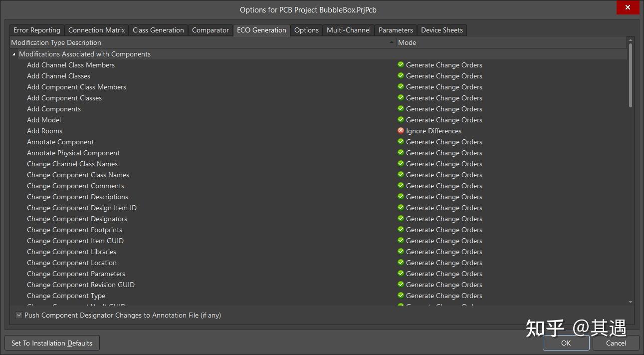Click green check icon for Add Channel Class Members
The width and height of the screenshot is (644, 355).
401,64
